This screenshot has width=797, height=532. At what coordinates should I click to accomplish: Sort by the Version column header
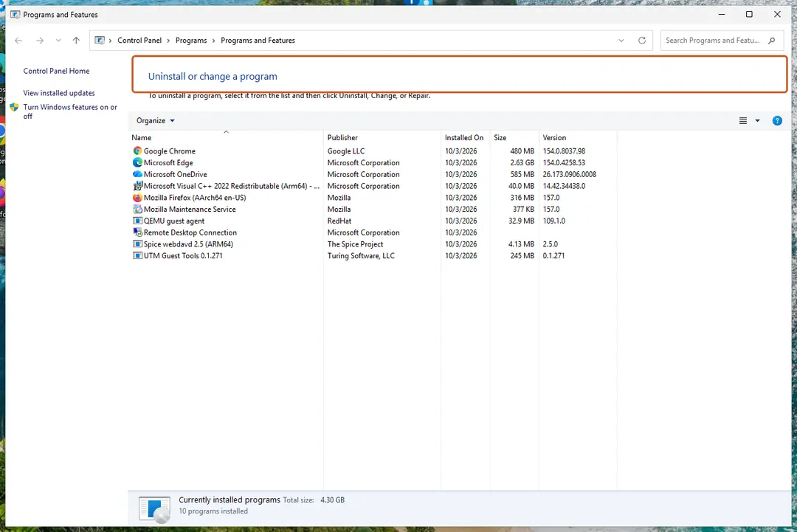(578, 137)
